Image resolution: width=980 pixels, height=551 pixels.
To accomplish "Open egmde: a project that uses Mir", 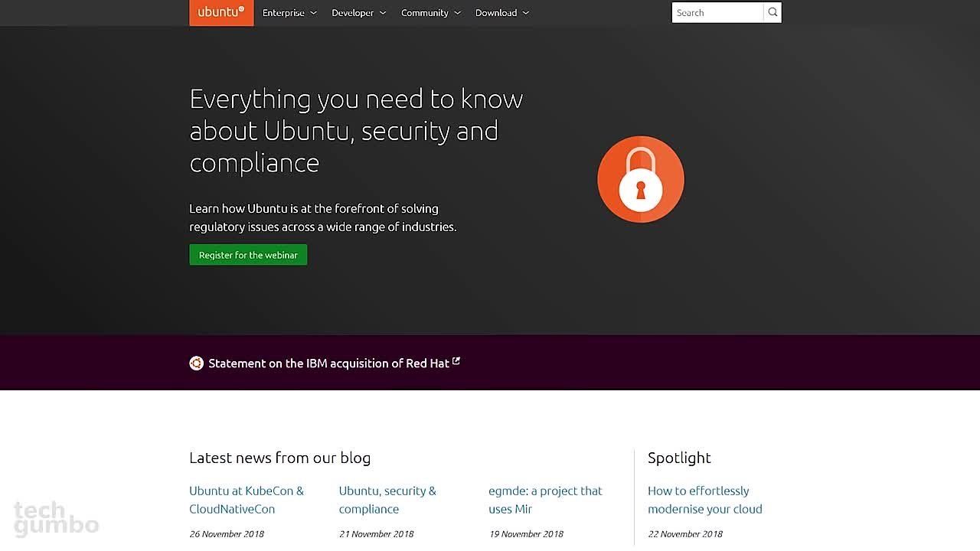I will tap(545, 500).
